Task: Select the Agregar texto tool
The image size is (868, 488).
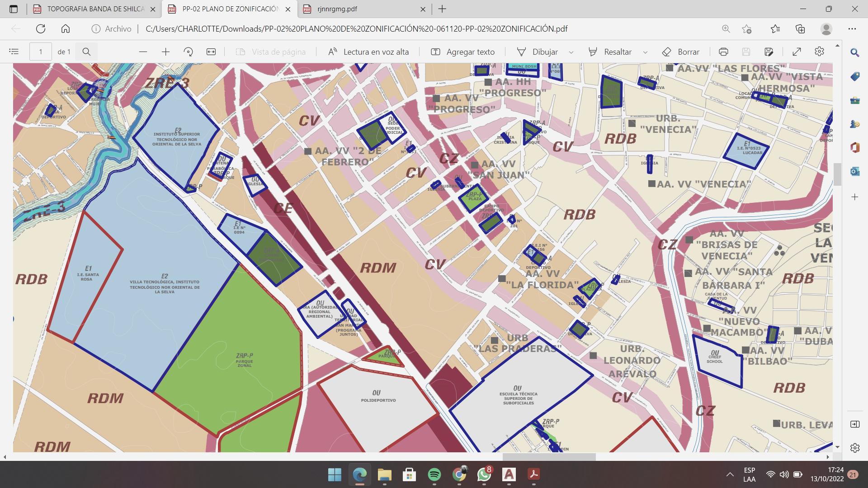Action: 462,52
